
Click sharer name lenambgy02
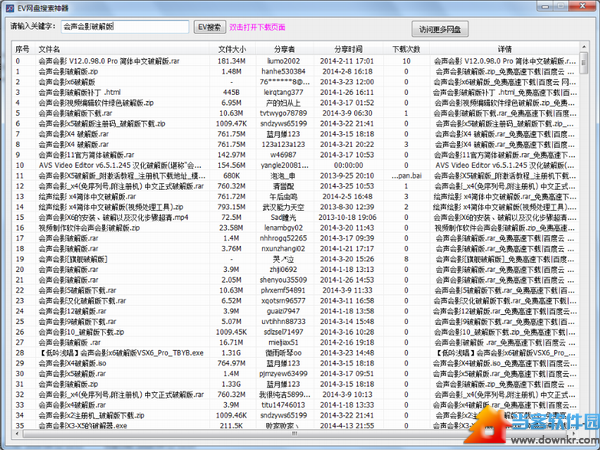284,228
